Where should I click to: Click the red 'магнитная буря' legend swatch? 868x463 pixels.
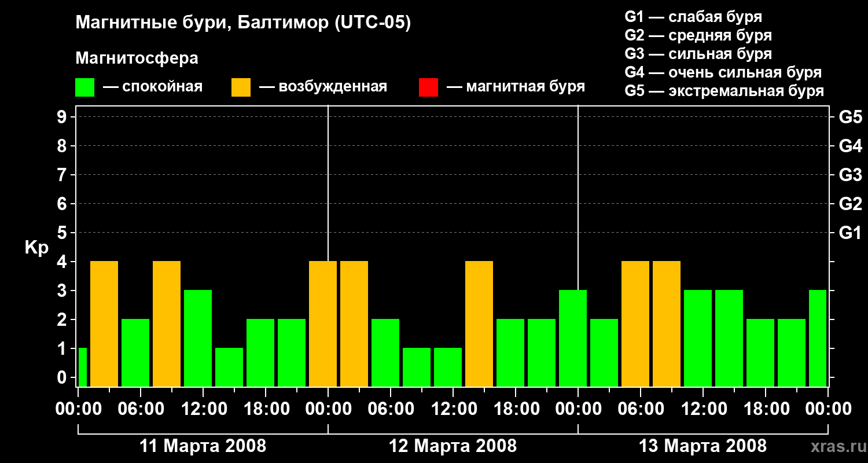428,87
